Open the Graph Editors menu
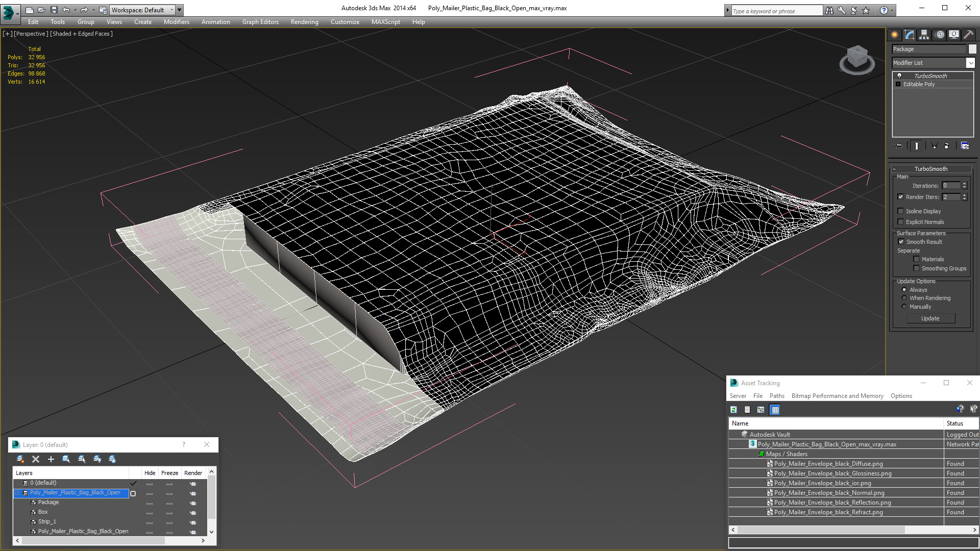980x551 pixels. (260, 22)
